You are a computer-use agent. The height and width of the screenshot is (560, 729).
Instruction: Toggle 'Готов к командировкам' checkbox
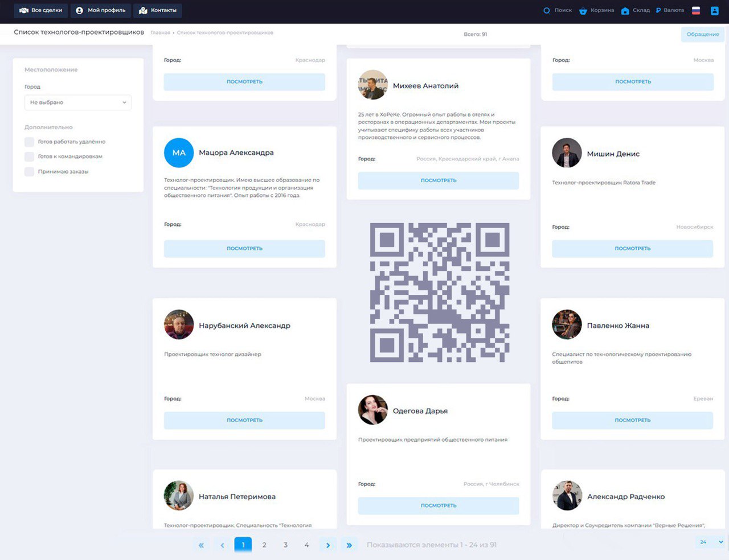coord(29,157)
